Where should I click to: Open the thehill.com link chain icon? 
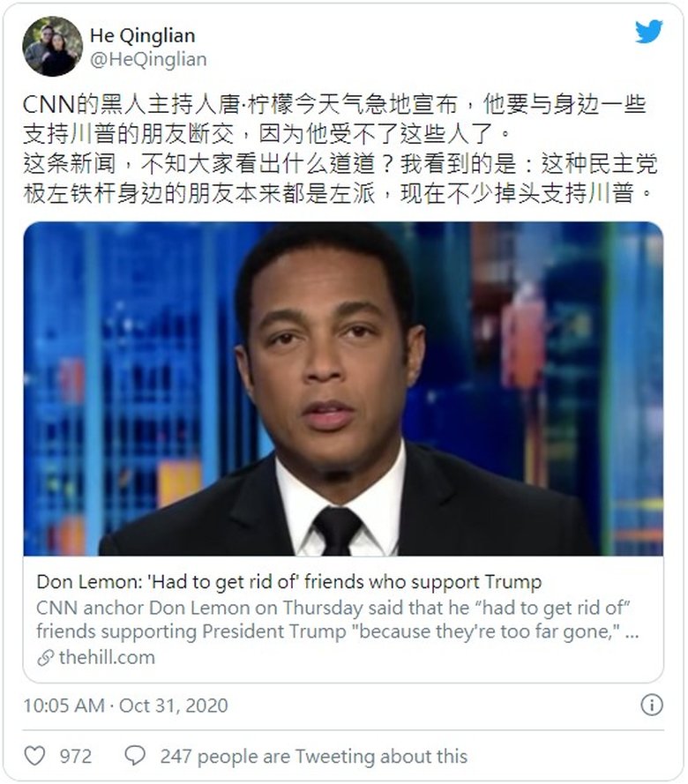tap(46, 658)
